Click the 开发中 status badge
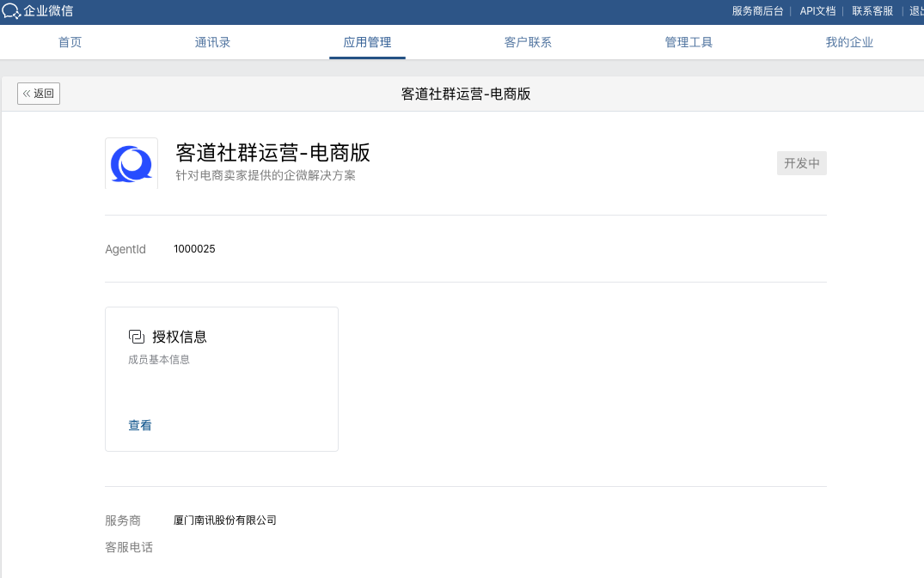 click(801, 163)
